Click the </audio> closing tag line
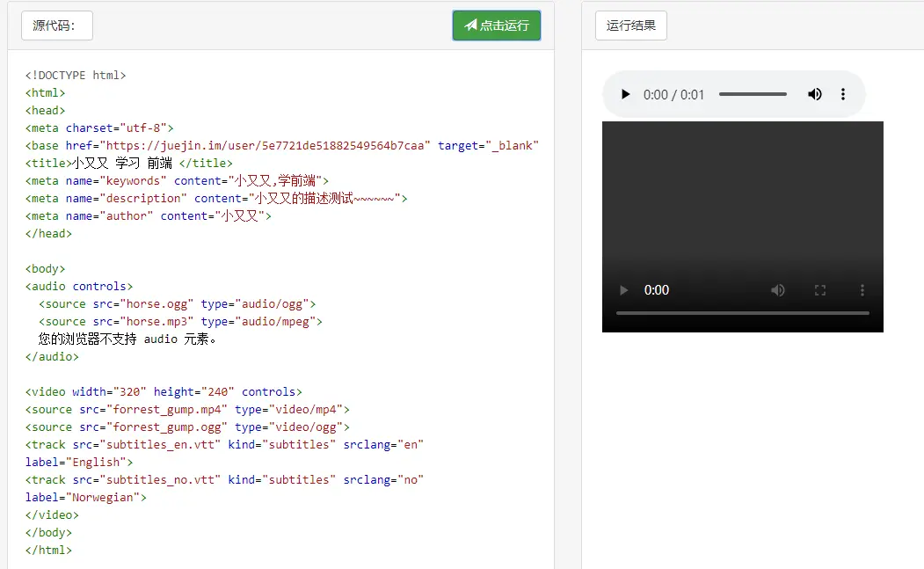 point(52,356)
